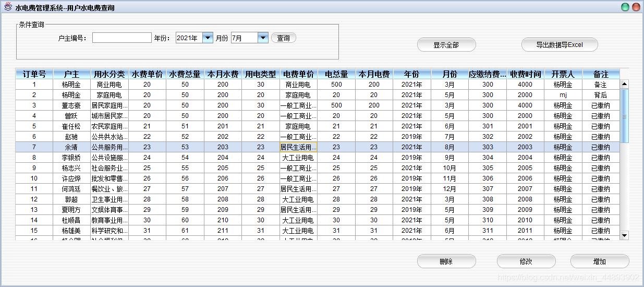Click the red close window button
The height and width of the screenshot is (287, 644).
[x=636, y=7]
